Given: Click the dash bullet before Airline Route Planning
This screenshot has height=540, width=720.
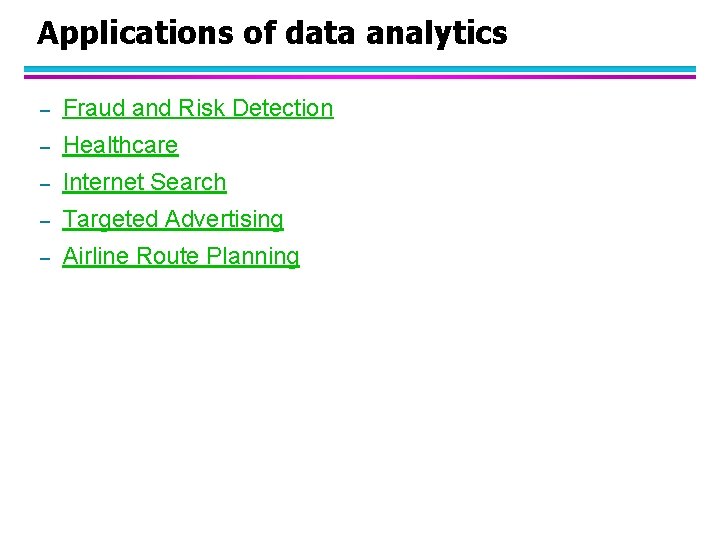Looking at the screenshot, I should (x=44, y=258).
